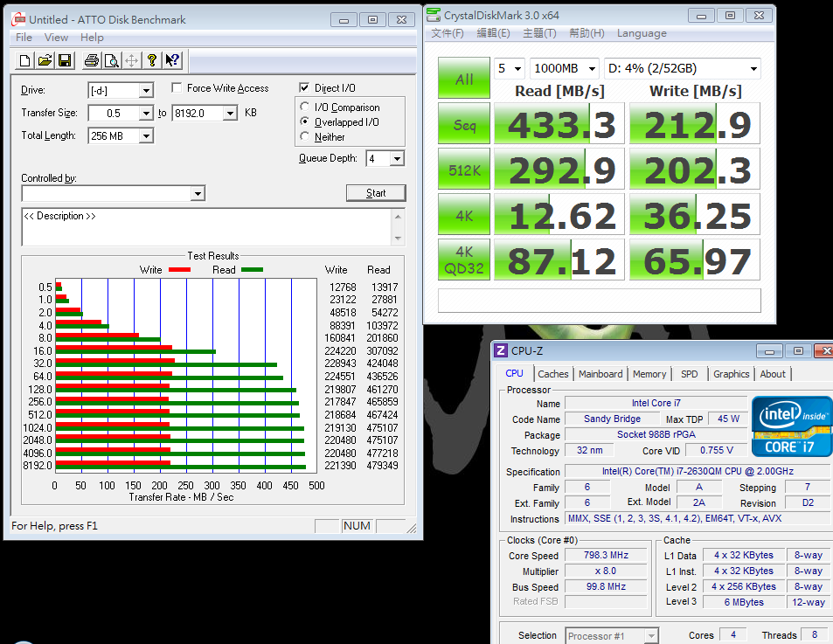
Task: Switch to About tab in CPU-Z
Action: (773, 374)
